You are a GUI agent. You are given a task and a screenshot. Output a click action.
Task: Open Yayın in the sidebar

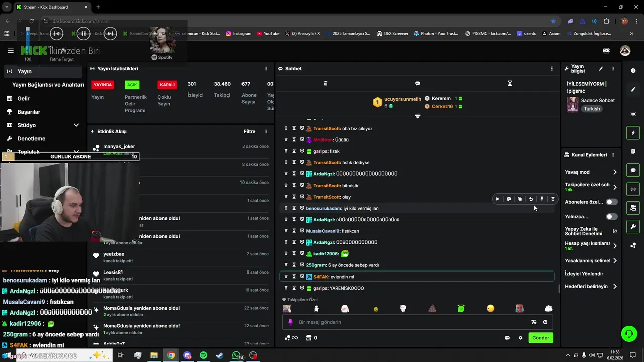click(x=43, y=71)
